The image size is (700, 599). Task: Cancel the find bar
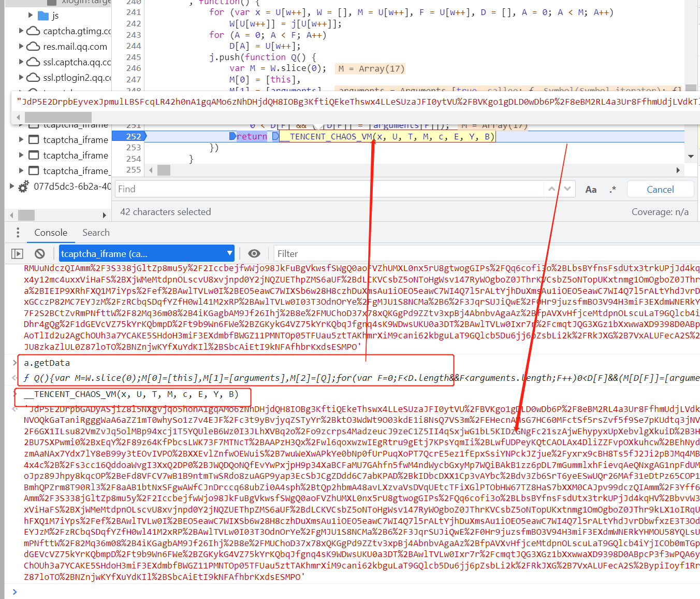click(660, 190)
